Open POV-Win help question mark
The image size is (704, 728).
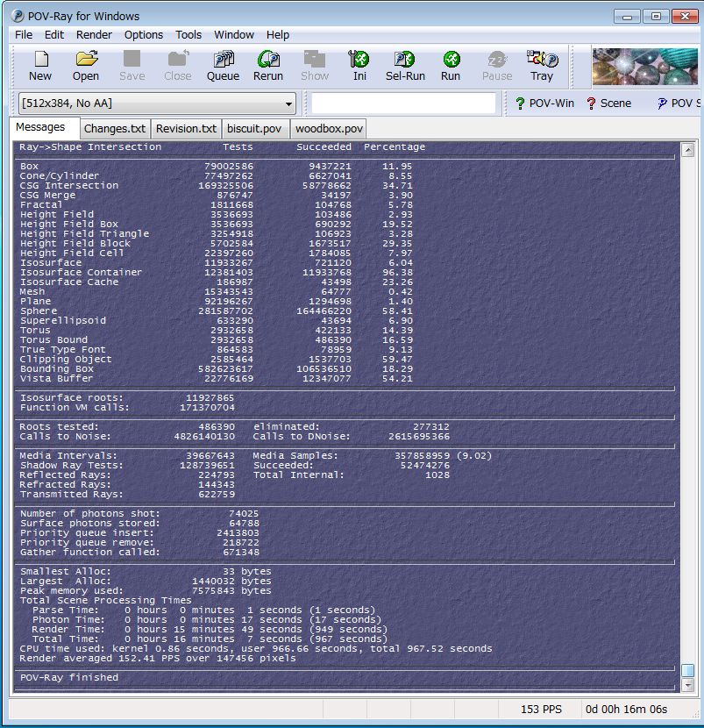click(520, 103)
